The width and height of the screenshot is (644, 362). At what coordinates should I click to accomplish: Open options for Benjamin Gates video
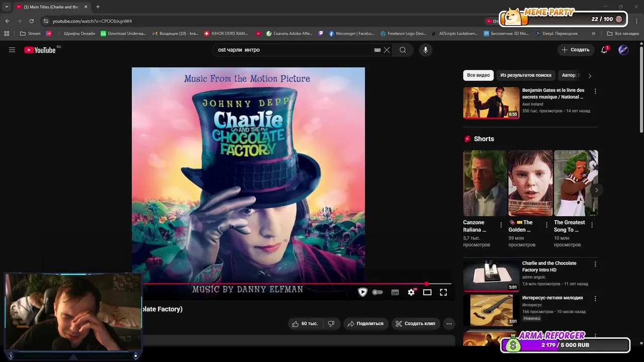point(595,92)
